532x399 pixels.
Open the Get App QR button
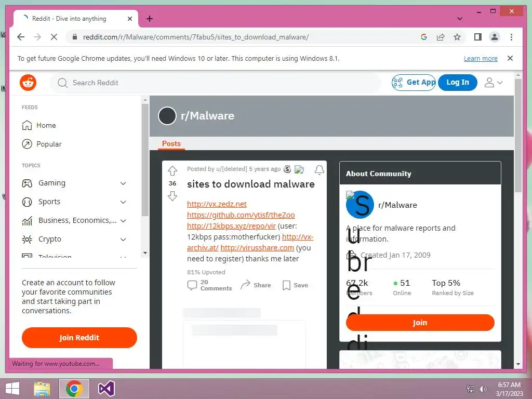tap(414, 83)
